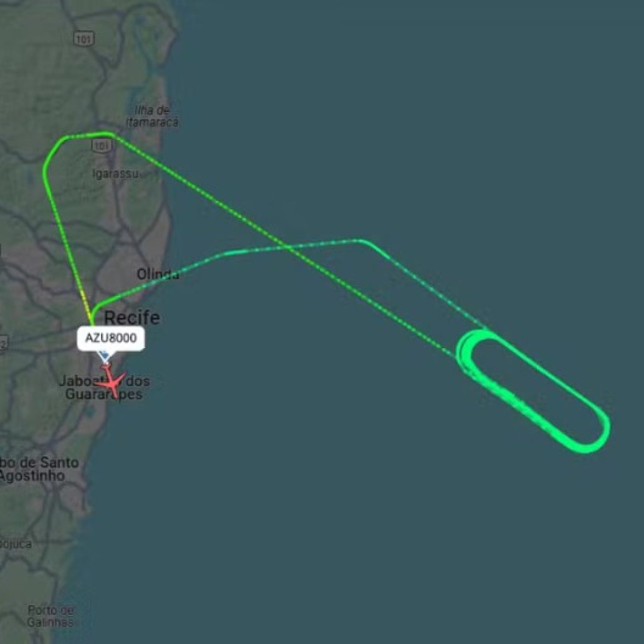Click the partial highway shield at left edge

pyautogui.click(x=3, y=344)
